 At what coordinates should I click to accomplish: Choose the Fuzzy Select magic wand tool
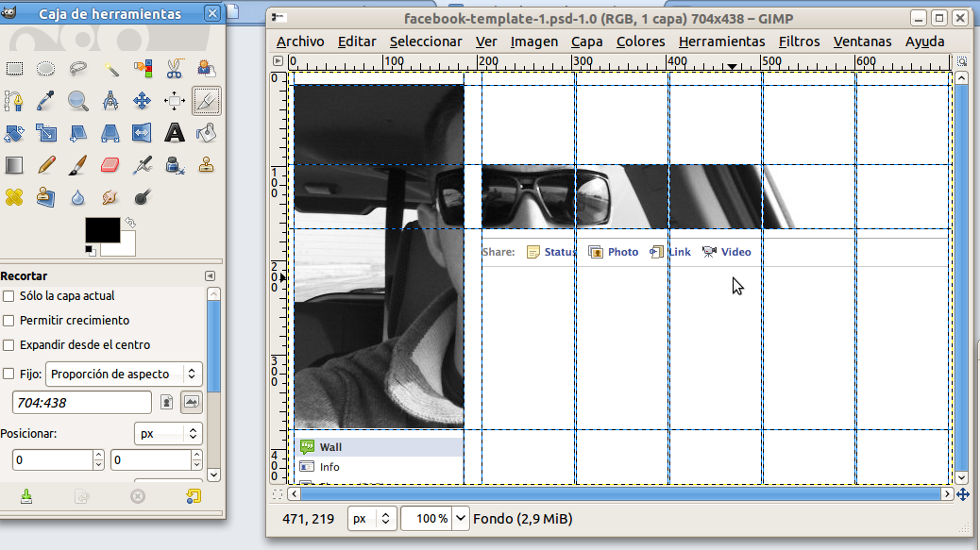(x=110, y=69)
